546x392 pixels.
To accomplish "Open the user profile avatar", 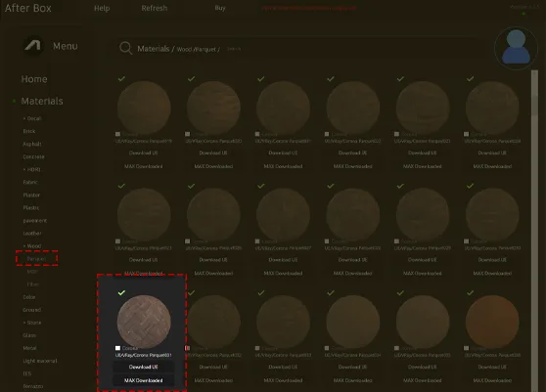I will coord(516,48).
